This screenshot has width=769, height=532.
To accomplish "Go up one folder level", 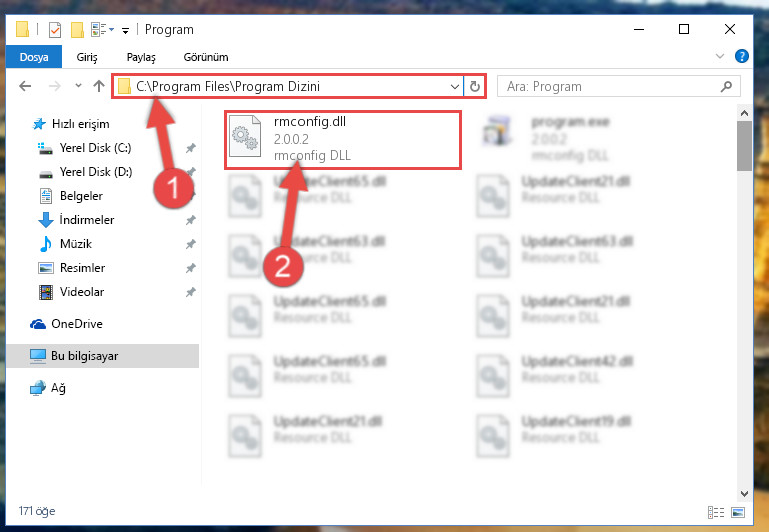I will pos(99,86).
